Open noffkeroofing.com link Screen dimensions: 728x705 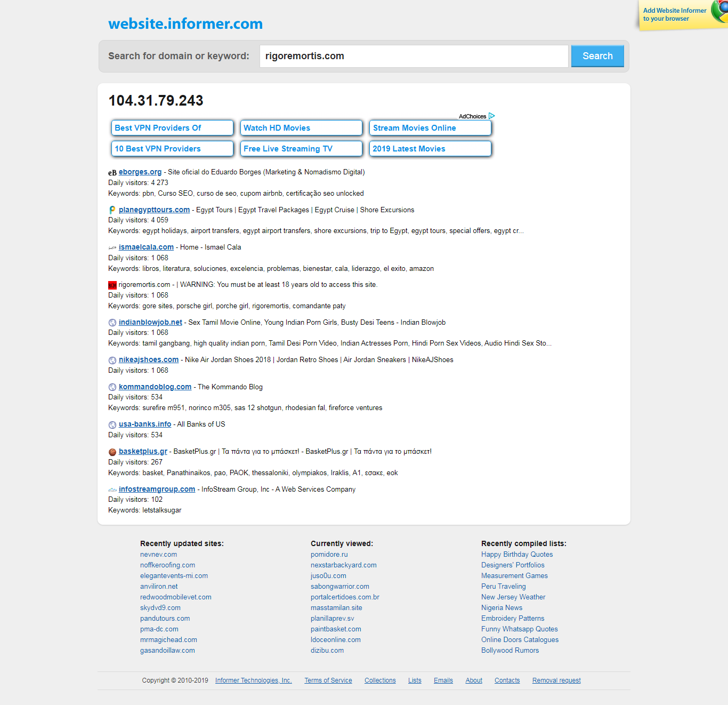click(167, 565)
